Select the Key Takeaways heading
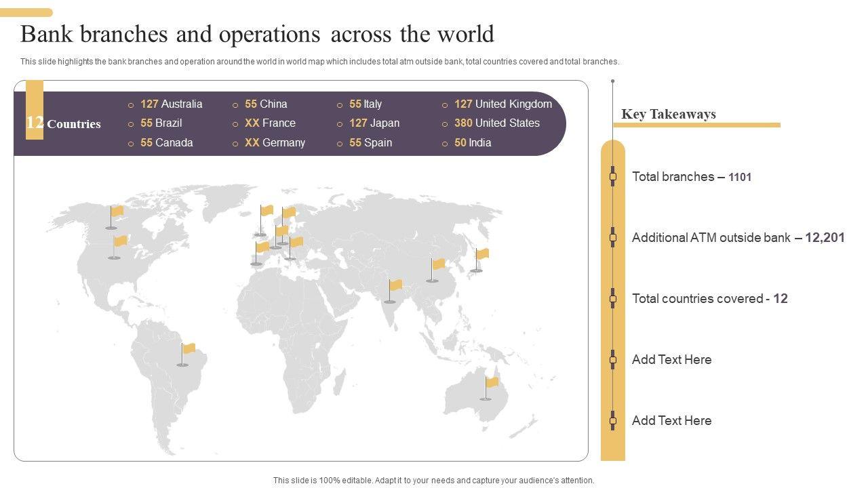The image size is (868, 488). (668, 114)
